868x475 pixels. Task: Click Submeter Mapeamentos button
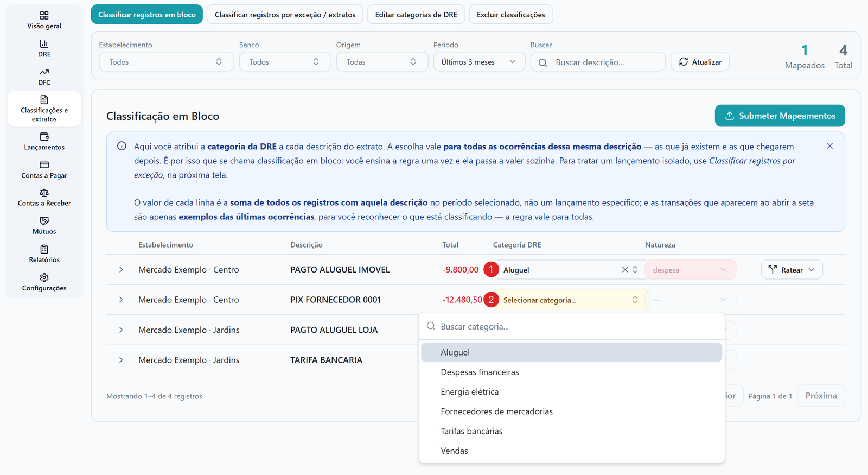click(x=780, y=116)
